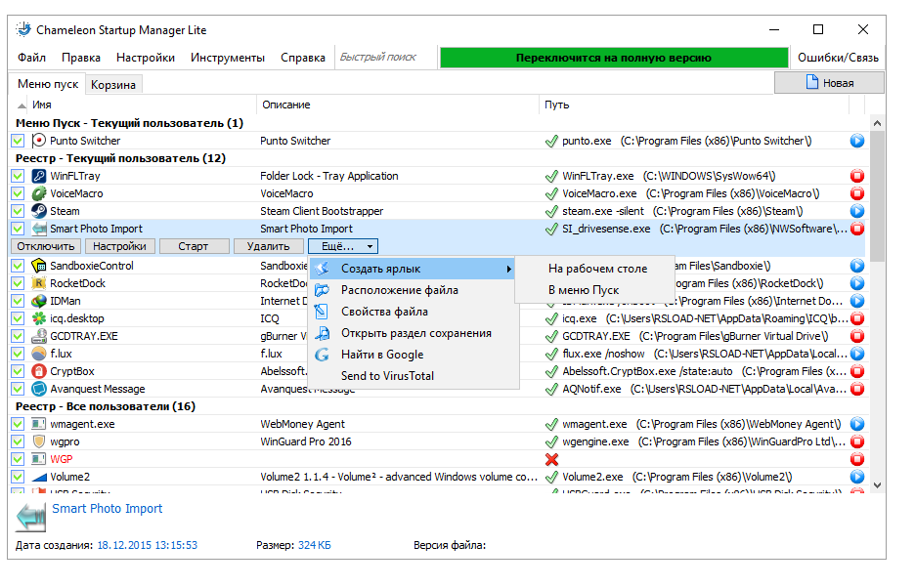Click the icq.desktop flower icon
This screenshot has width=915, height=588.
38,317
